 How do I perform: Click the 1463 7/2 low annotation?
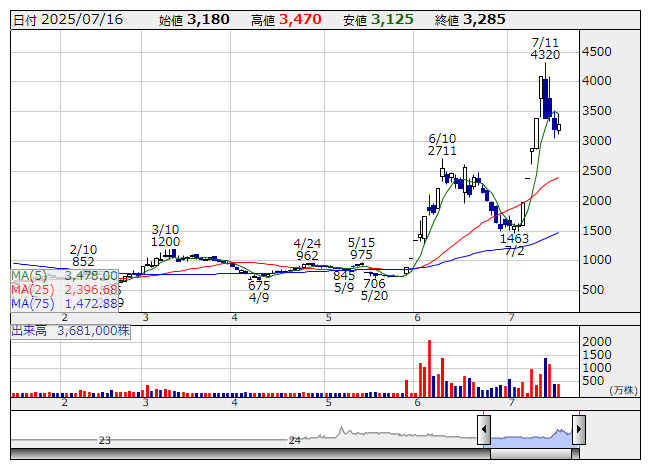click(x=514, y=245)
